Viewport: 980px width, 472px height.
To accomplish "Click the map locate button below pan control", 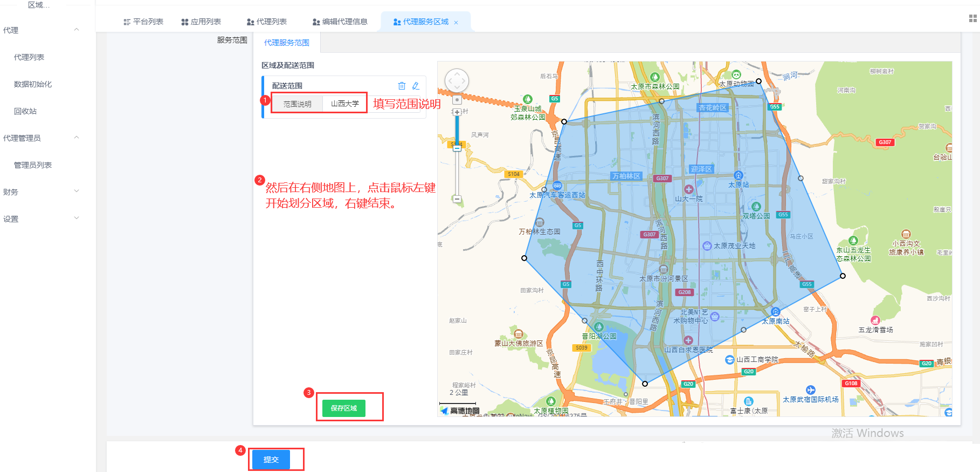I will click(457, 100).
